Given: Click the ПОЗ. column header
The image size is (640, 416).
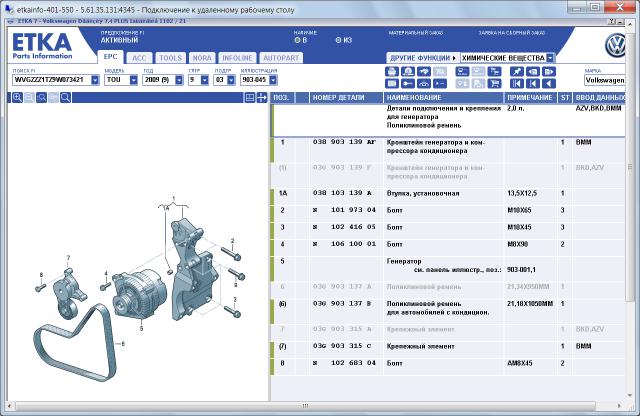Looking at the screenshot, I should click(281, 98).
